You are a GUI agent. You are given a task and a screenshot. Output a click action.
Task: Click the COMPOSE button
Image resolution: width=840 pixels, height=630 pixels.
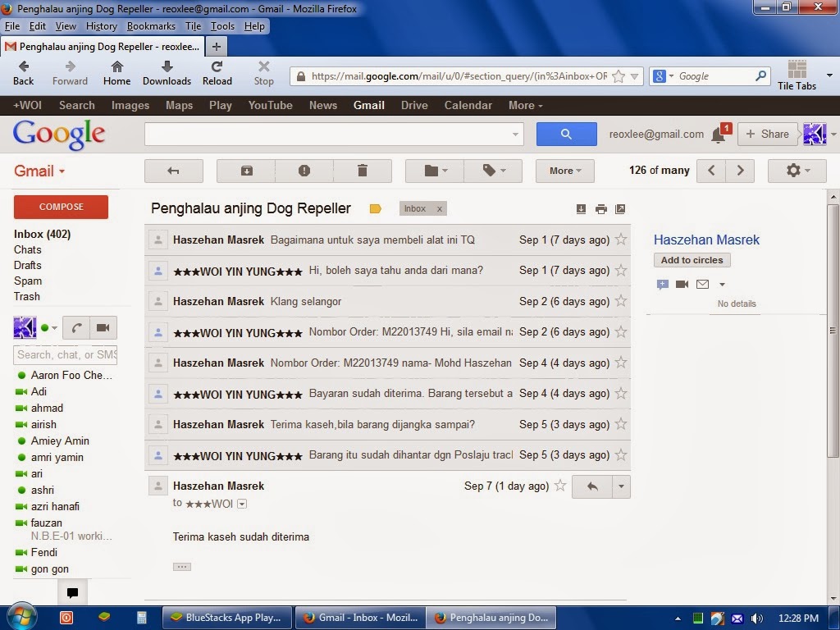[x=61, y=207]
